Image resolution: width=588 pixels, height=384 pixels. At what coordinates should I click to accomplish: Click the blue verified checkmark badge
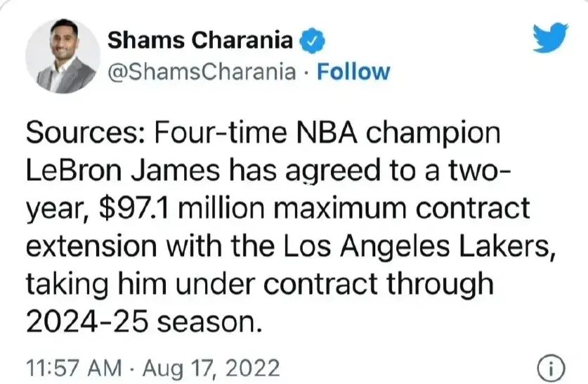(312, 41)
